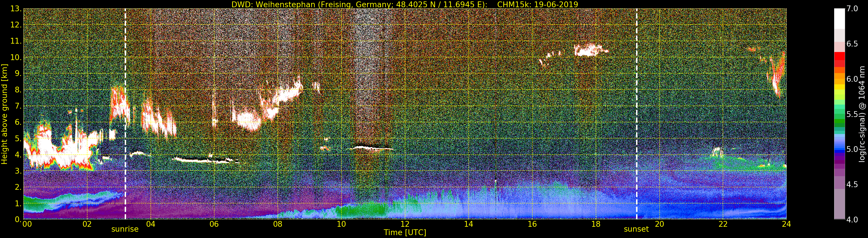
Task: Click the time axis tick label 20
Action: [x=659, y=224]
